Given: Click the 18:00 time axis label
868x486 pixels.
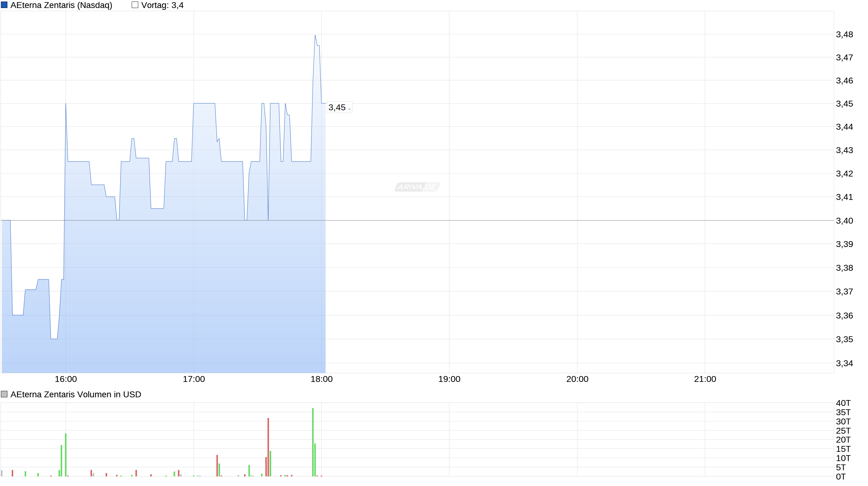Looking at the screenshot, I should (x=321, y=379).
